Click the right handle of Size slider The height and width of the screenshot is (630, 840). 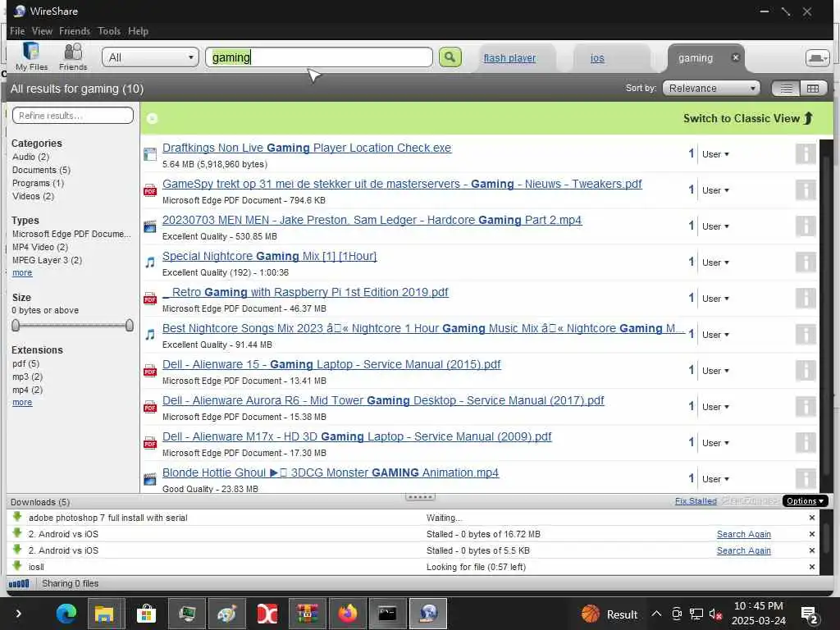pos(129,325)
